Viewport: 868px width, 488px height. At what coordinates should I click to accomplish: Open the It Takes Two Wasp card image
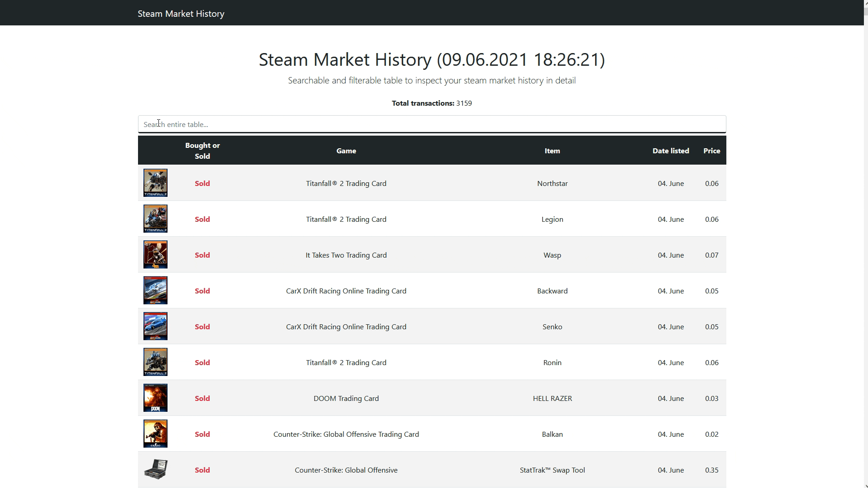pos(155,254)
